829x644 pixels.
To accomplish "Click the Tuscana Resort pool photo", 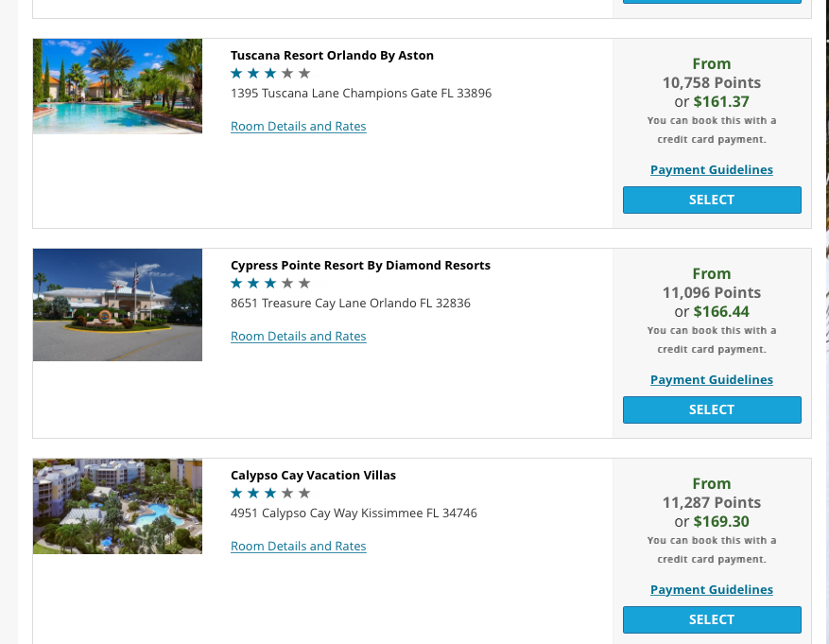I will pyautogui.click(x=117, y=86).
